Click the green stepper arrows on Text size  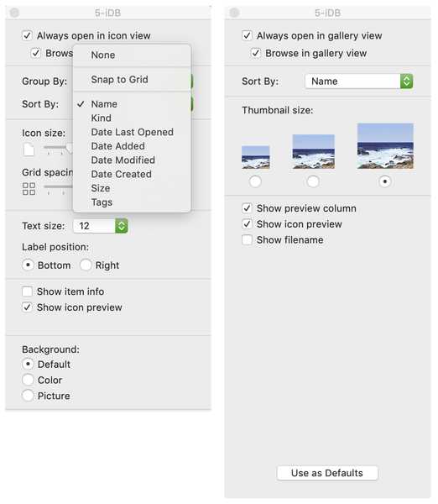[122, 226]
